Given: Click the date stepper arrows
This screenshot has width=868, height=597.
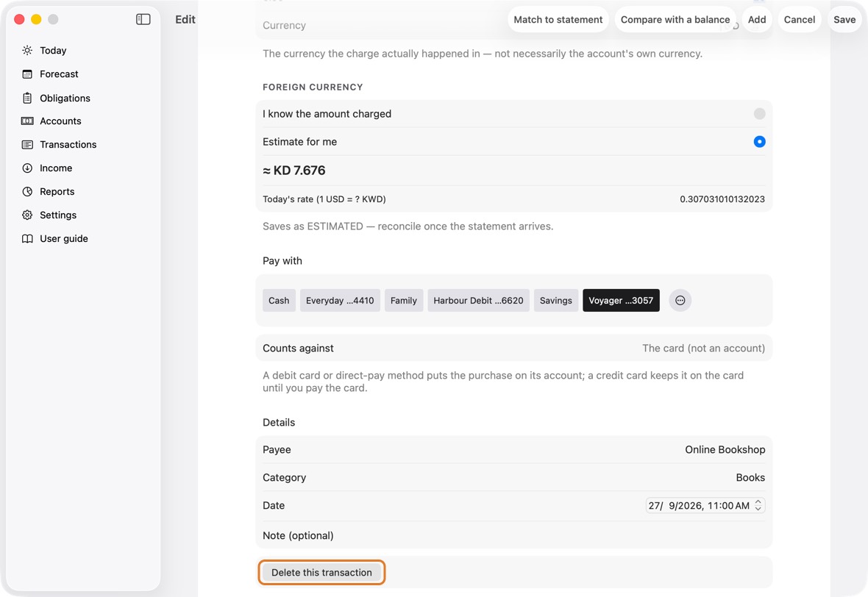Looking at the screenshot, I should click(x=758, y=505).
